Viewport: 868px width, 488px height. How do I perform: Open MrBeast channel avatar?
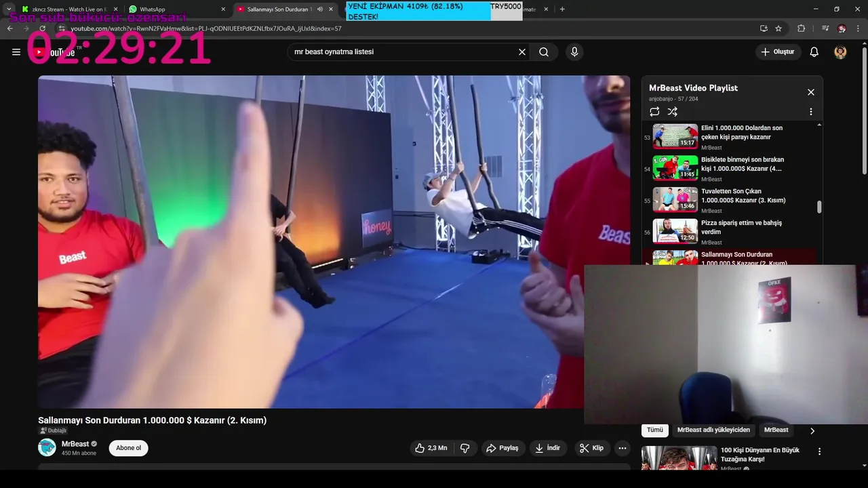[47, 447]
